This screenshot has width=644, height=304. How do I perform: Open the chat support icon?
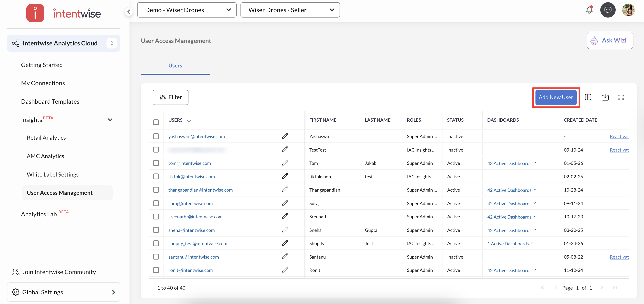click(x=608, y=10)
